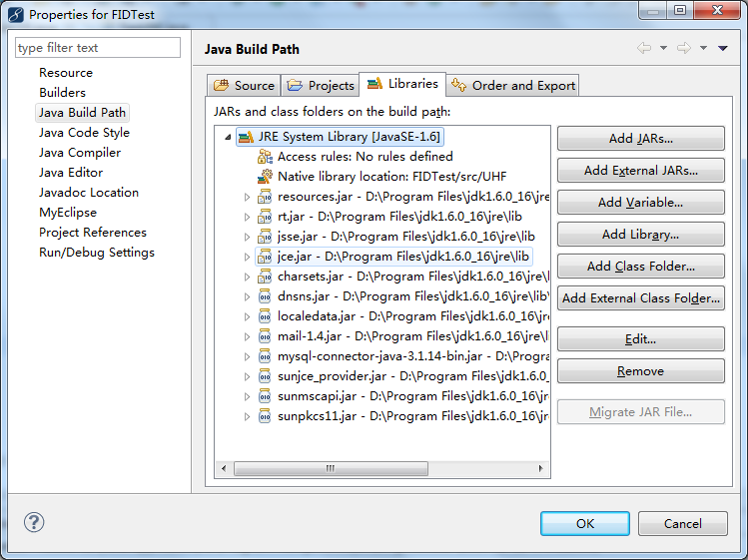Open the Javadoc Location page

[x=89, y=193]
